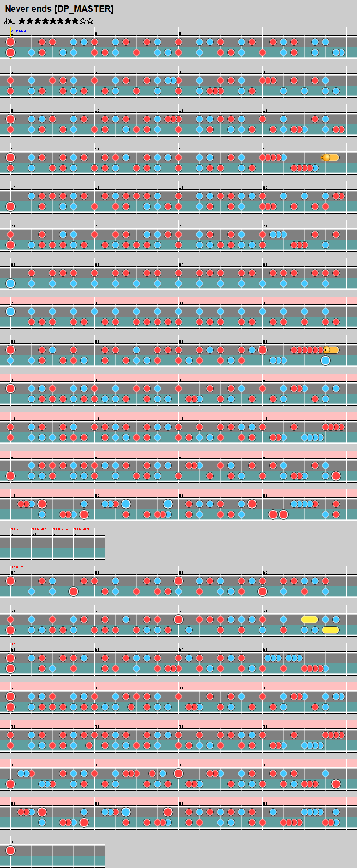Click the measure 25 number marker
The width and height of the screenshot is (357, 868).
[x=13, y=265]
